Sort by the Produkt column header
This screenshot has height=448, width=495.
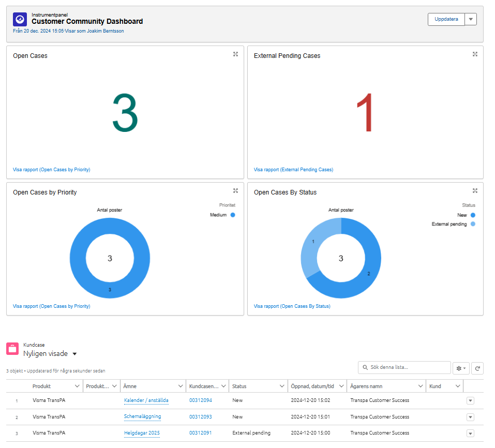click(x=42, y=386)
